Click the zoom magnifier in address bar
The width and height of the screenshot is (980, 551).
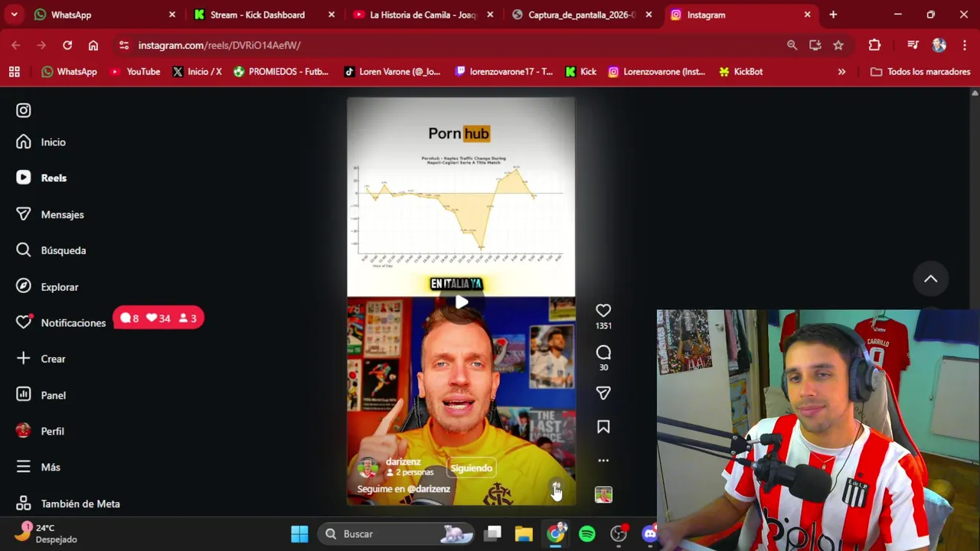tap(792, 45)
